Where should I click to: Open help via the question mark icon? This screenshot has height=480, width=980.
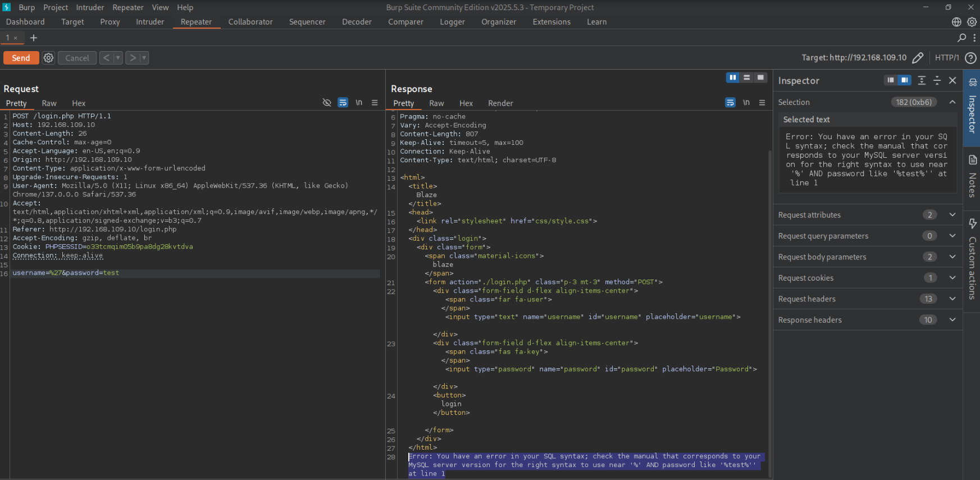point(970,58)
